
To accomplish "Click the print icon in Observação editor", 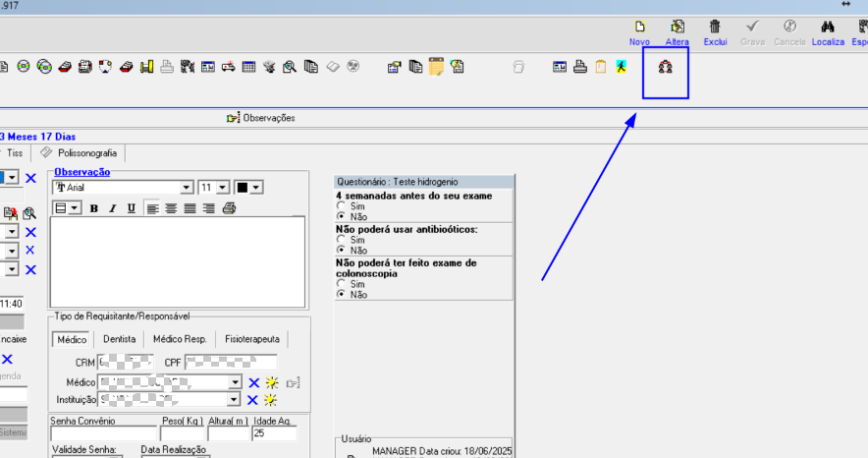I will [229, 208].
